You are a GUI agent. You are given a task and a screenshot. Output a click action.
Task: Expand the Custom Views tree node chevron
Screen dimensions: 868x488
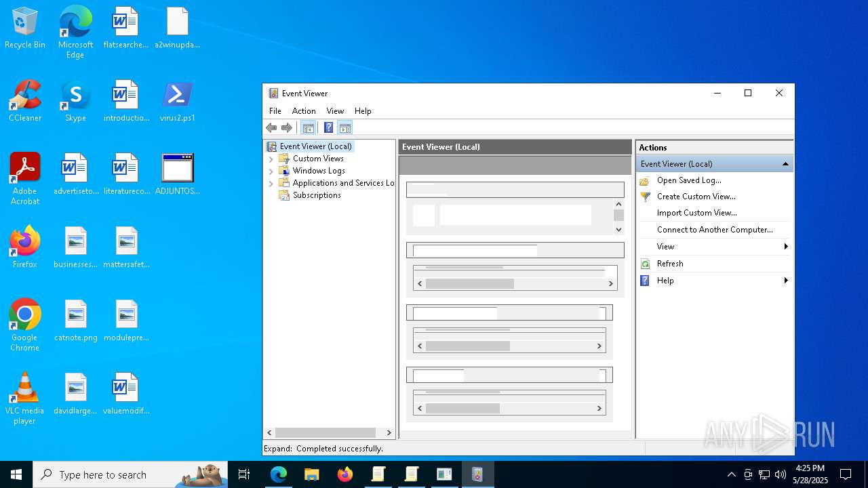tap(271, 159)
